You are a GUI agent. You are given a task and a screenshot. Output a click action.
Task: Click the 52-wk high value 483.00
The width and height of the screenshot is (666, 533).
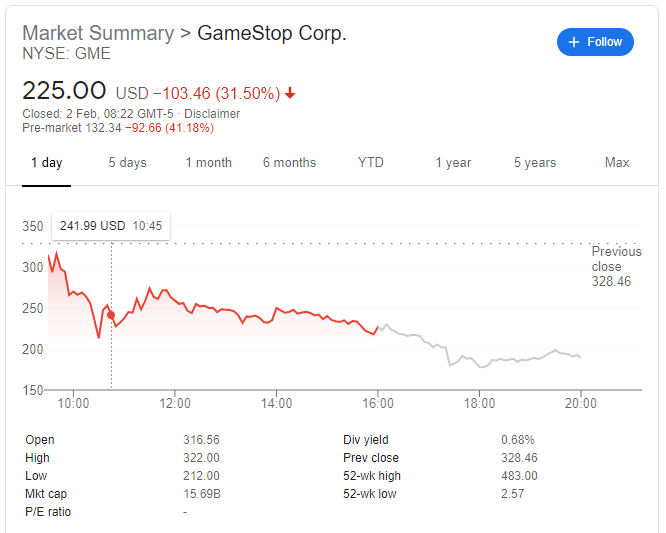click(x=519, y=476)
